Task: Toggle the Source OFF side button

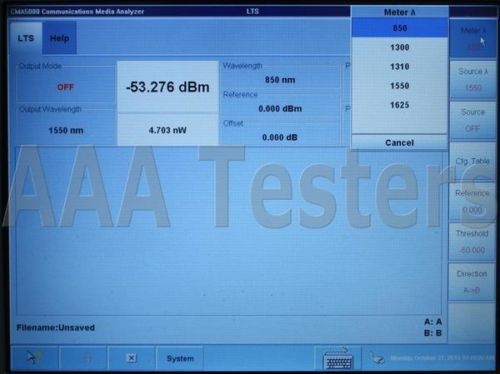Action: 472,120
